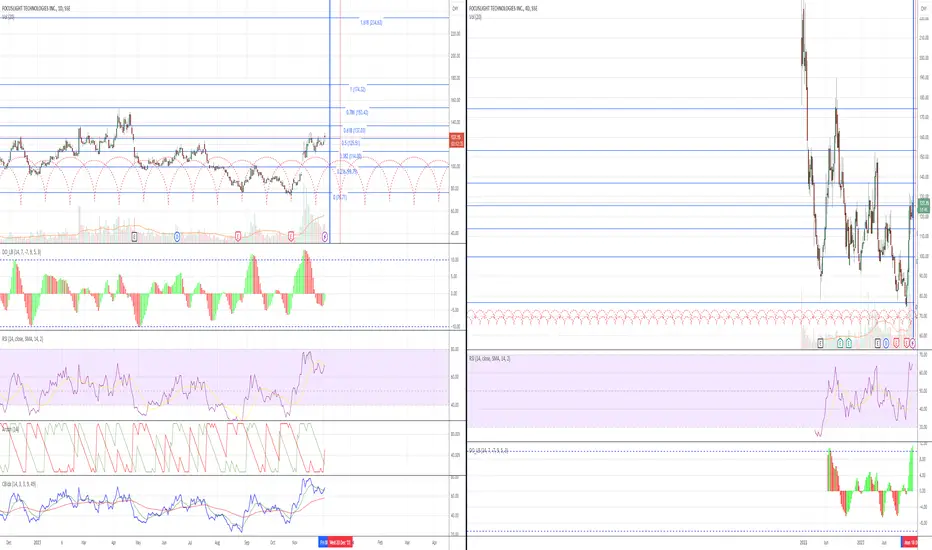Left chart: click red earnings marker near November
Viewport: 932px width, 550px height.
coord(291,237)
